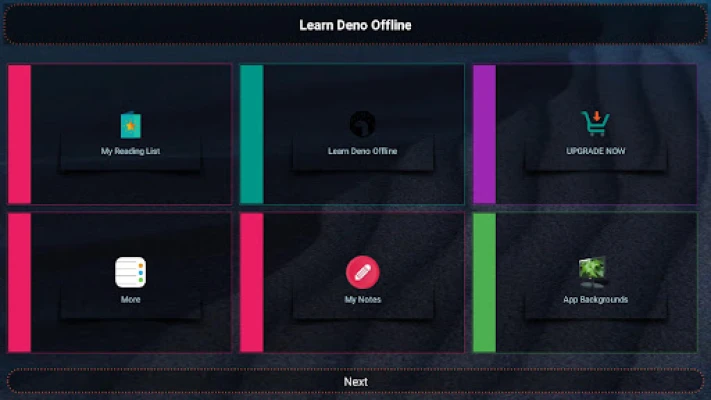Tap pink color strip on More tile
Image resolution: width=711 pixels, height=400 pixels.
tap(19, 282)
